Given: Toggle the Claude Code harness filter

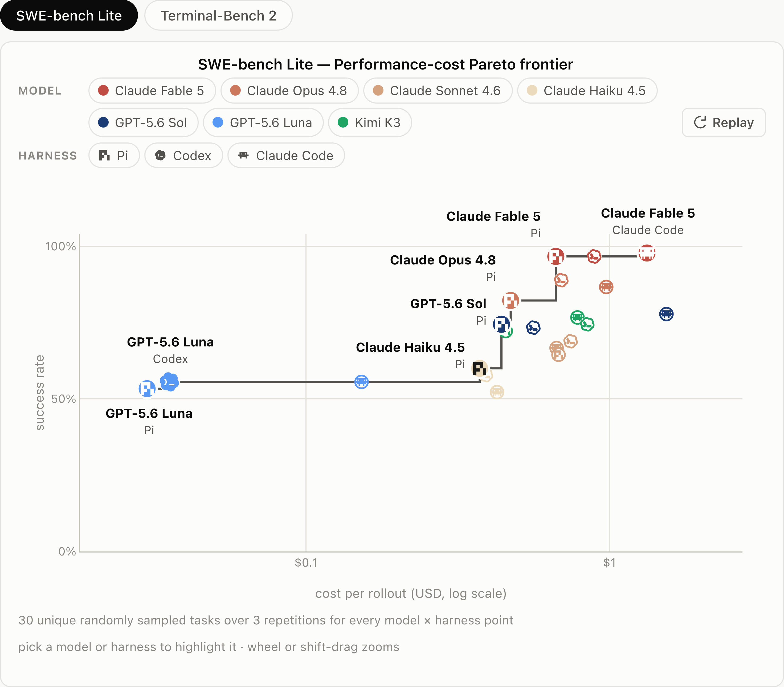Looking at the screenshot, I should point(286,155).
